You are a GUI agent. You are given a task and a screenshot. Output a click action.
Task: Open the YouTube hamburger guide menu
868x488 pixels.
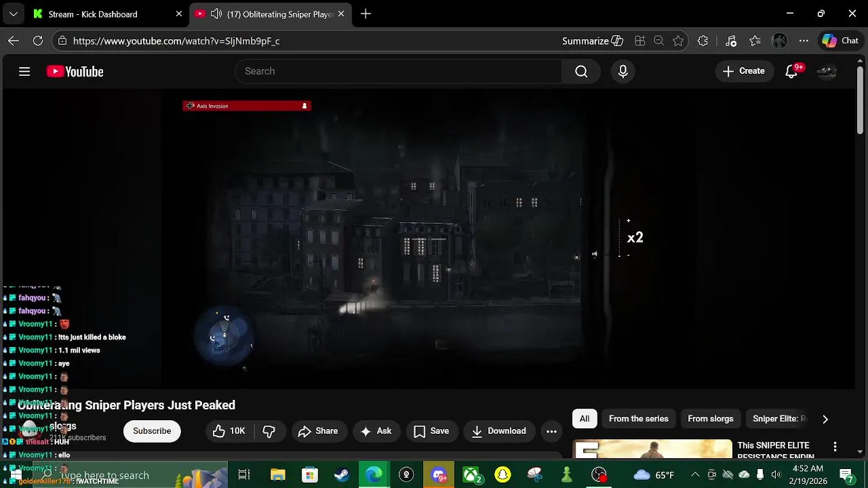click(24, 71)
